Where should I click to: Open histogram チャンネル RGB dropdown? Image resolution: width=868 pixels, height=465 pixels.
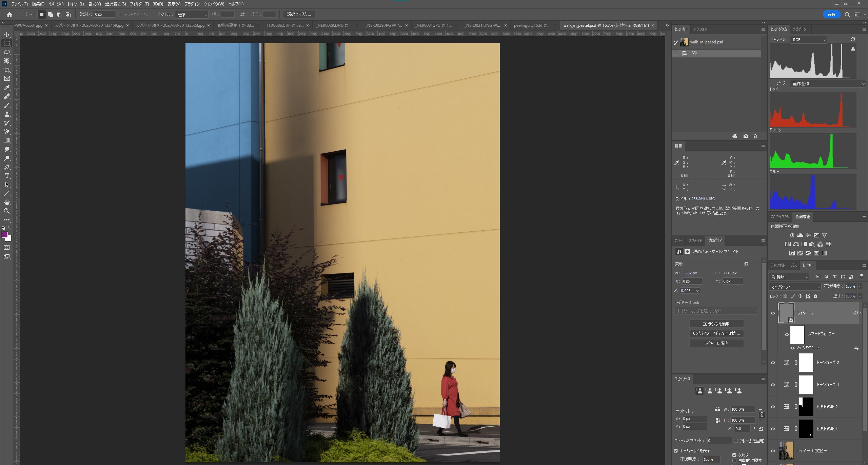[809, 40]
